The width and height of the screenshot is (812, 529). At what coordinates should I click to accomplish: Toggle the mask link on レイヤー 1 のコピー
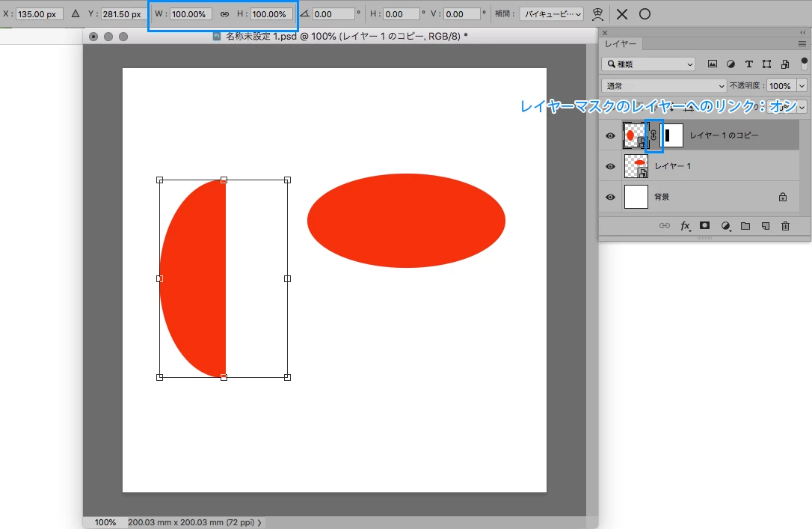coord(653,135)
